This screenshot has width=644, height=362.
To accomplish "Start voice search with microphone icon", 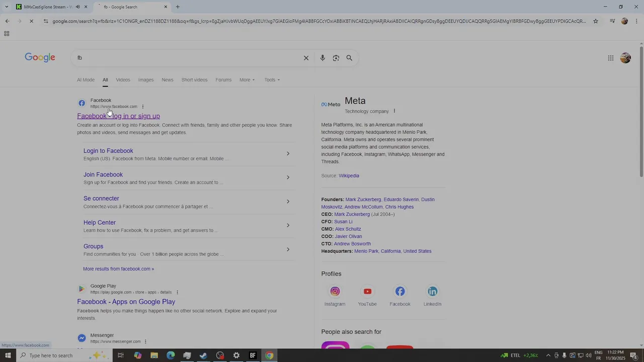I will [323, 58].
